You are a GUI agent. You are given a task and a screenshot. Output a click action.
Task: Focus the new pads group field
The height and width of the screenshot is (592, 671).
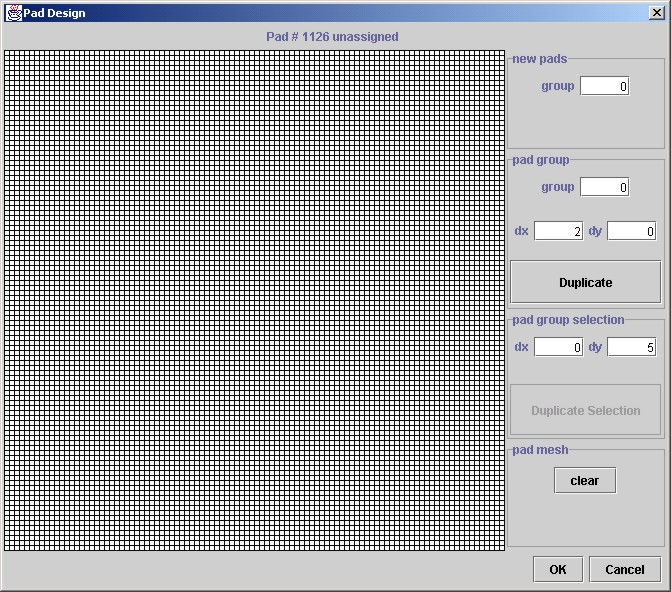tap(605, 86)
